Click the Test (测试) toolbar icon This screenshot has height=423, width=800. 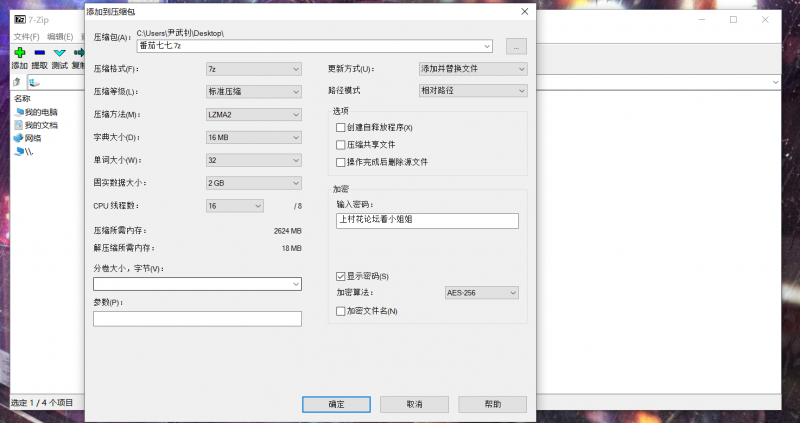pos(59,52)
